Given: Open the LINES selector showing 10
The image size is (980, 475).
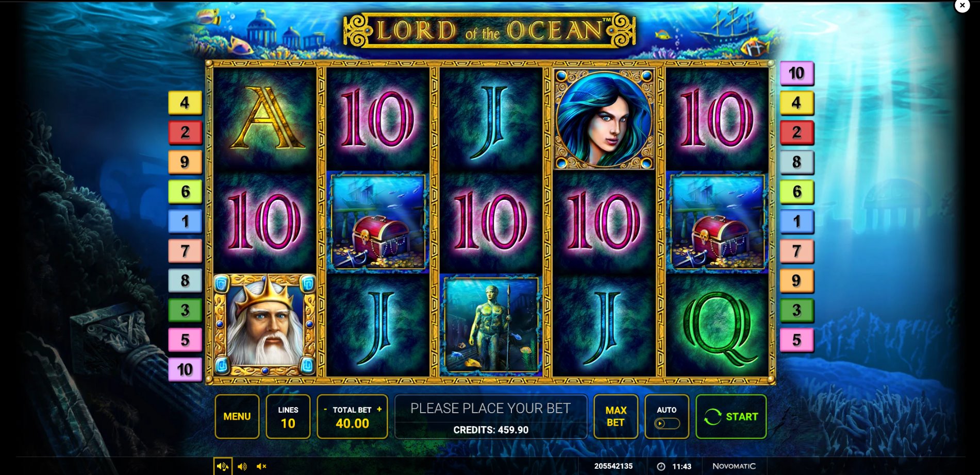Looking at the screenshot, I should coord(288,416).
